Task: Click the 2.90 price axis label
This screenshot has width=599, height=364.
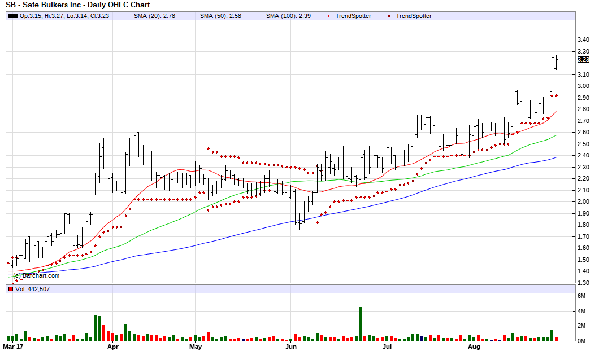Action: tap(583, 98)
